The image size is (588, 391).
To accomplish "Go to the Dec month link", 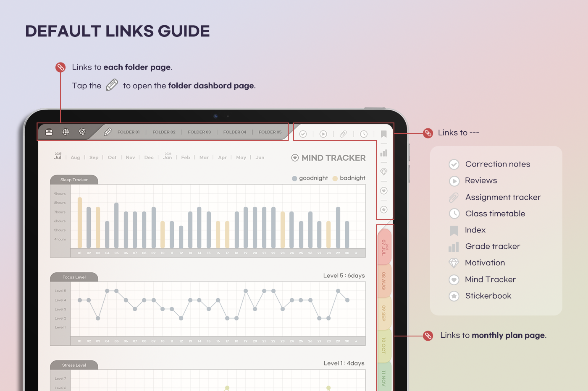I will point(149,158).
